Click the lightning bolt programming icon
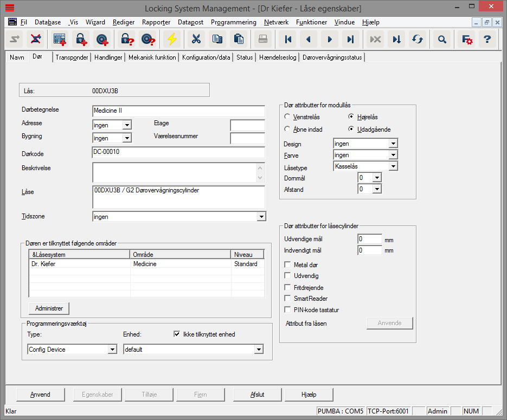Image resolution: width=507 pixels, height=420 pixels. [172, 39]
